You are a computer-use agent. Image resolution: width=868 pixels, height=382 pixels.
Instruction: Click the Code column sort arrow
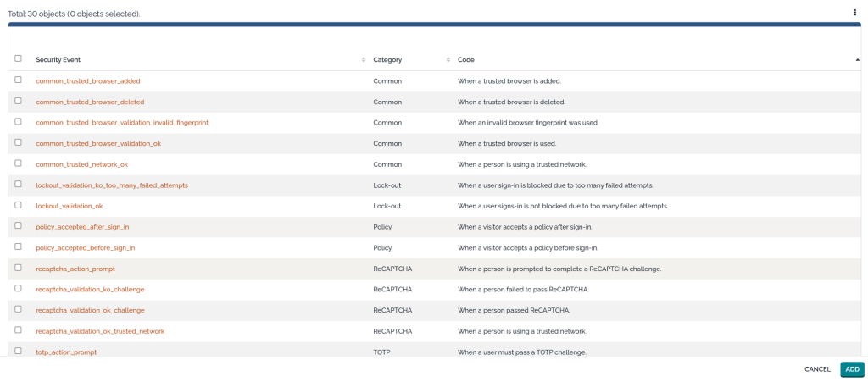857,60
